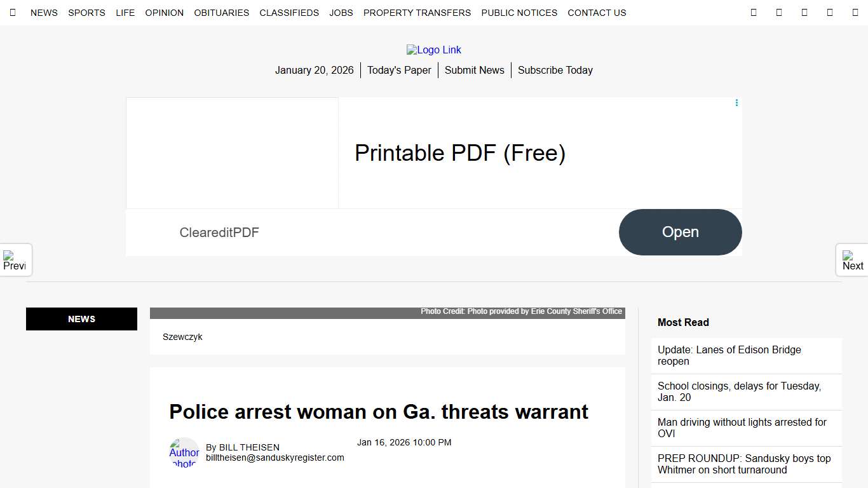Open the ad choices icon on the advertisement
The image size is (868, 488).
tap(736, 102)
